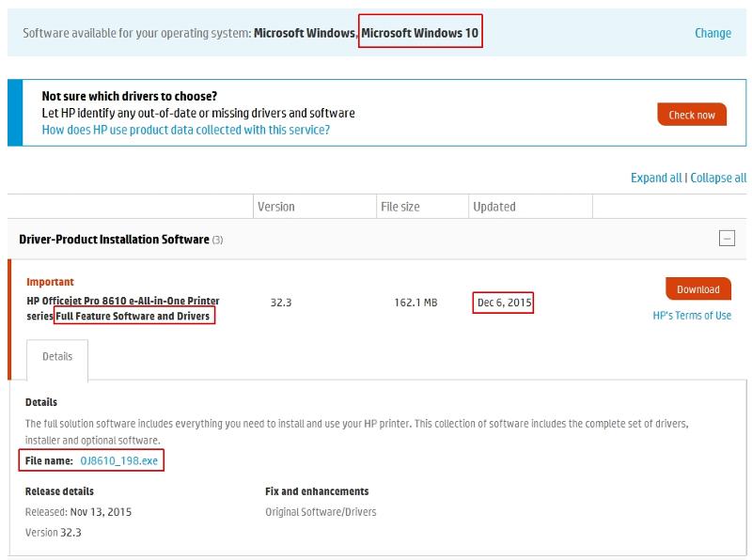This screenshot has height=560, width=752.
Task: Select the Details tab
Action: click(56, 358)
